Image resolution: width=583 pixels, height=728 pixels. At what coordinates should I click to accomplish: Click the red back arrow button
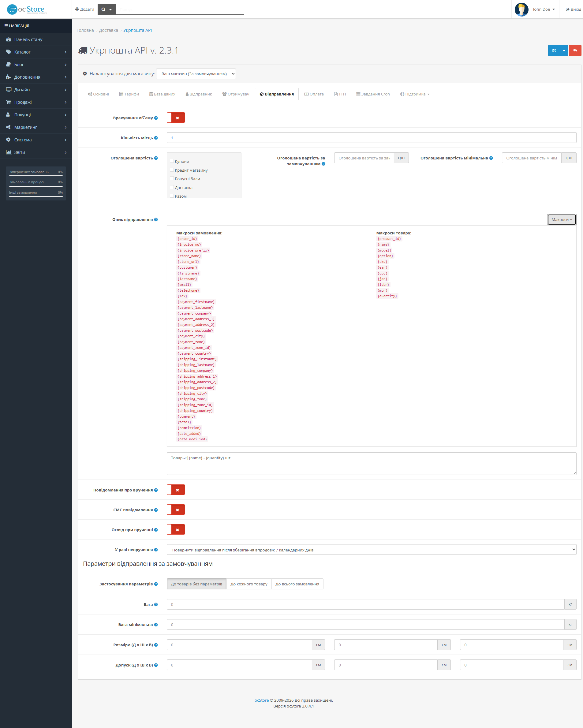575,51
